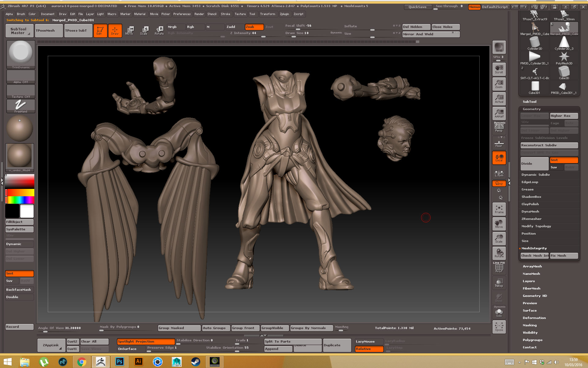Expand the ZRemesher subsection
Image resolution: width=588 pixels, height=368 pixels.
[531, 219]
